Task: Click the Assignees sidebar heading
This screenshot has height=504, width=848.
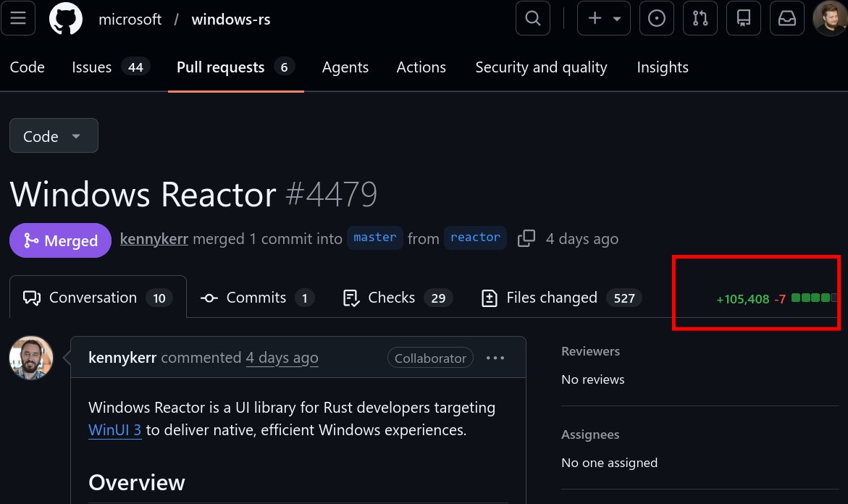Action: 590,434
